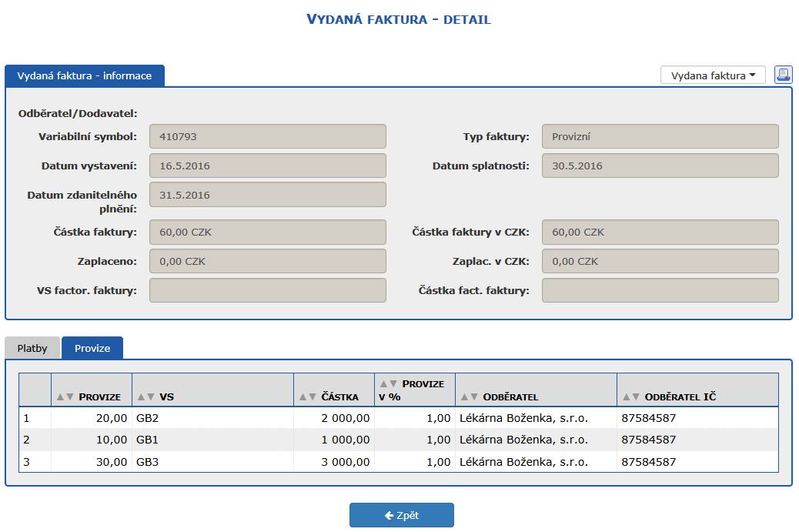Click the Vydaná faktura - detail heading

pos(399,19)
